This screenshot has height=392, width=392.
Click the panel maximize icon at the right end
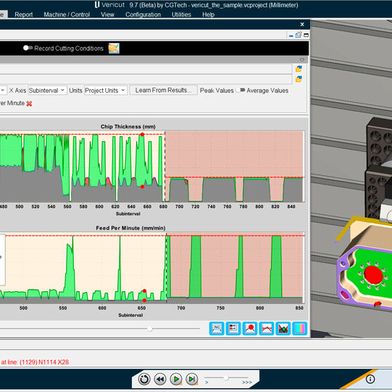[306, 35]
